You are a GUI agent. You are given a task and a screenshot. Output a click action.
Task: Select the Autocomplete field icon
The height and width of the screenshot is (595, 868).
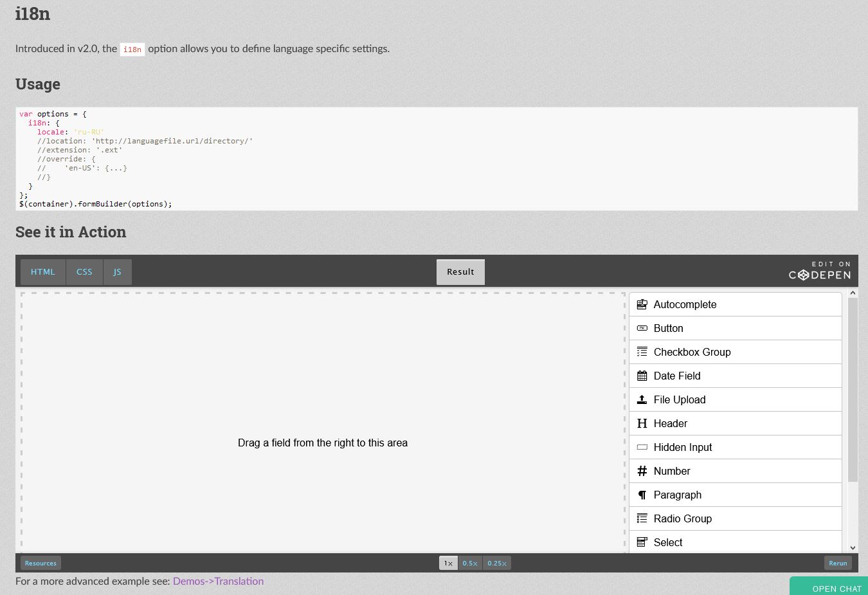642,304
